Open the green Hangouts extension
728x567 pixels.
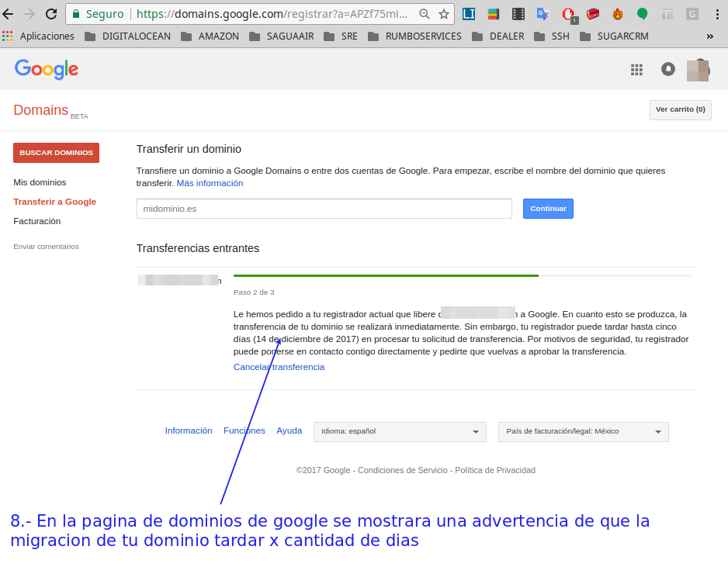[642, 15]
